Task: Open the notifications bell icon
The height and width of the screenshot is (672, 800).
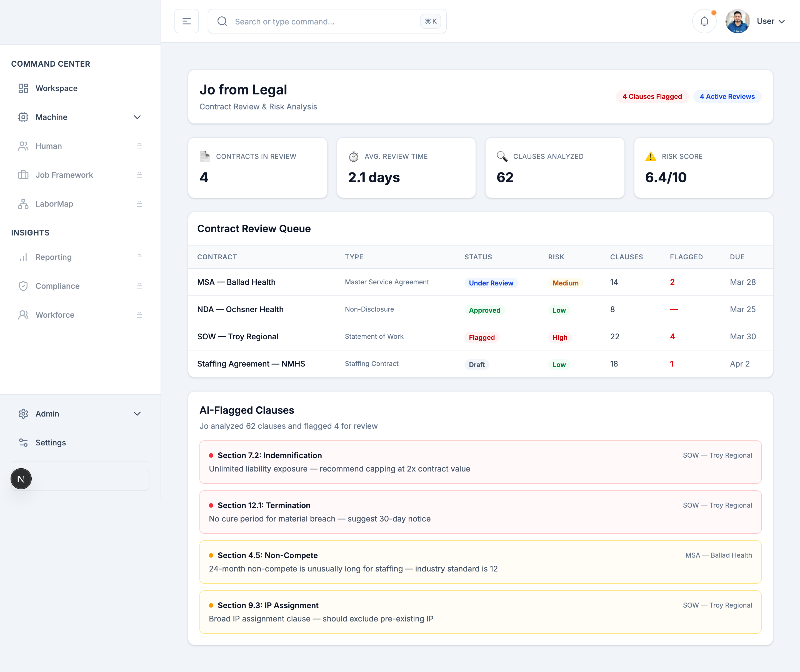Action: pos(704,21)
